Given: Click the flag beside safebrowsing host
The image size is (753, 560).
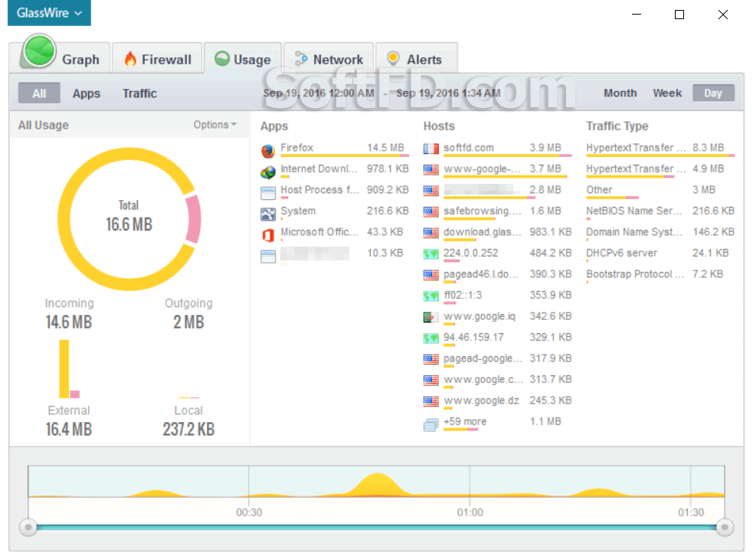Looking at the screenshot, I should tap(431, 211).
